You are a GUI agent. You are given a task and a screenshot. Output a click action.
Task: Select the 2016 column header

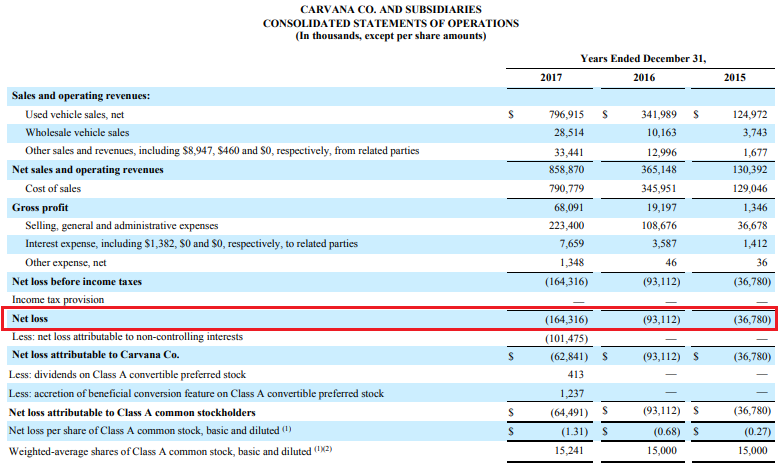tap(644, 78)
